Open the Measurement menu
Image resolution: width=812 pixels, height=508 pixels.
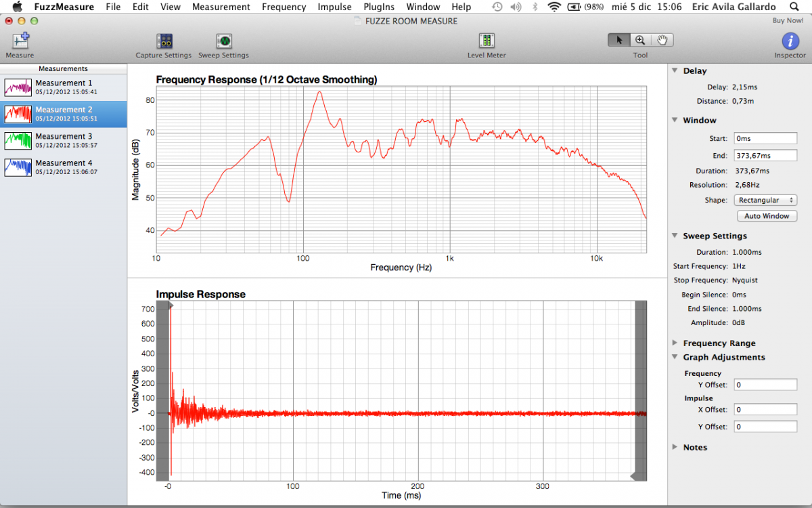click(x=221, y=7)
